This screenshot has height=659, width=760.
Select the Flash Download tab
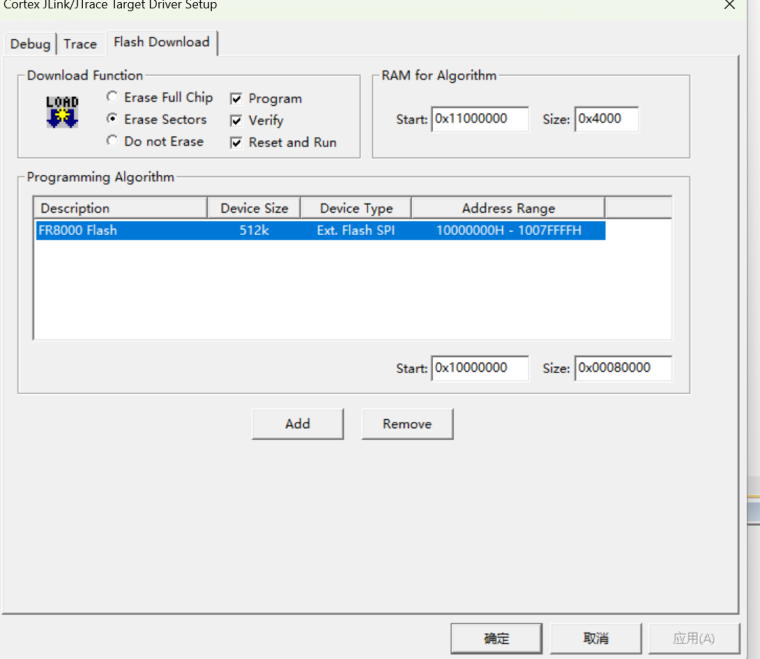click(161, 42)
